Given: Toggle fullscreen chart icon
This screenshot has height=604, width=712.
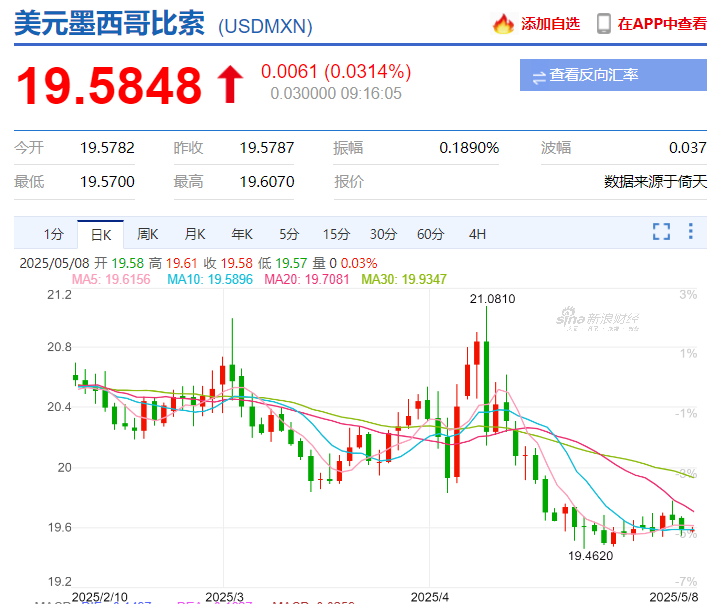Looking at the screenshot, I should (x=662, y=231).
